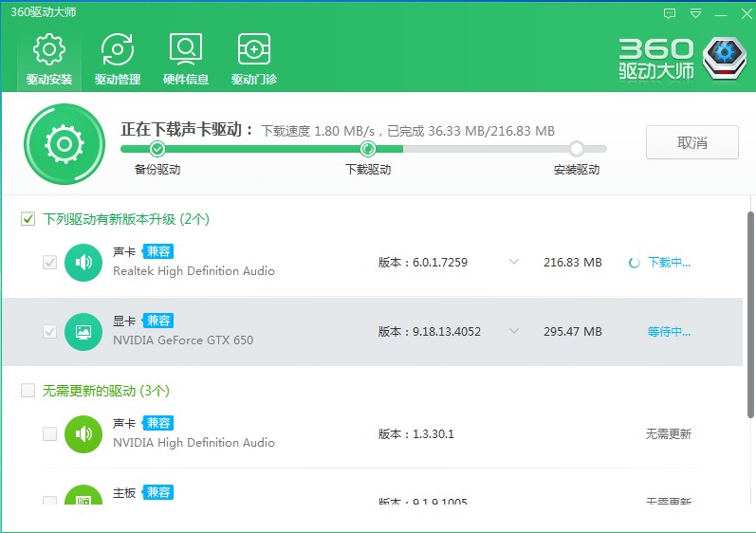Open the feedback chat icon in title bar

(x=670, y=13)
